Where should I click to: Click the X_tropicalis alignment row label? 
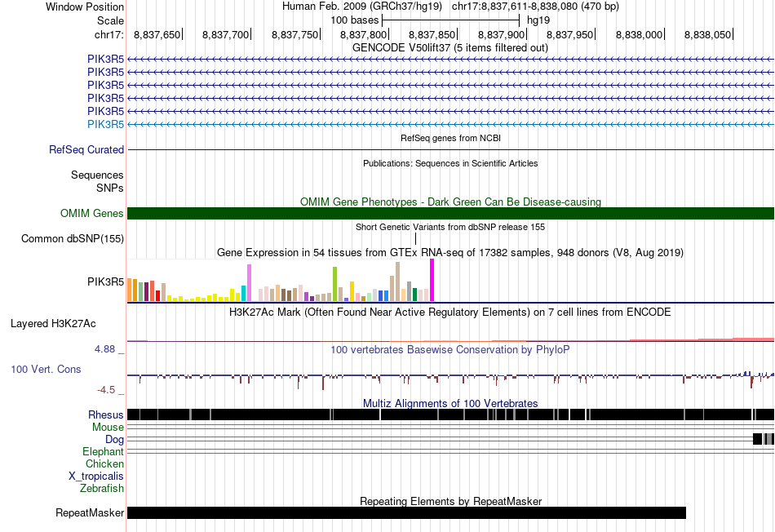pos(96,476)
